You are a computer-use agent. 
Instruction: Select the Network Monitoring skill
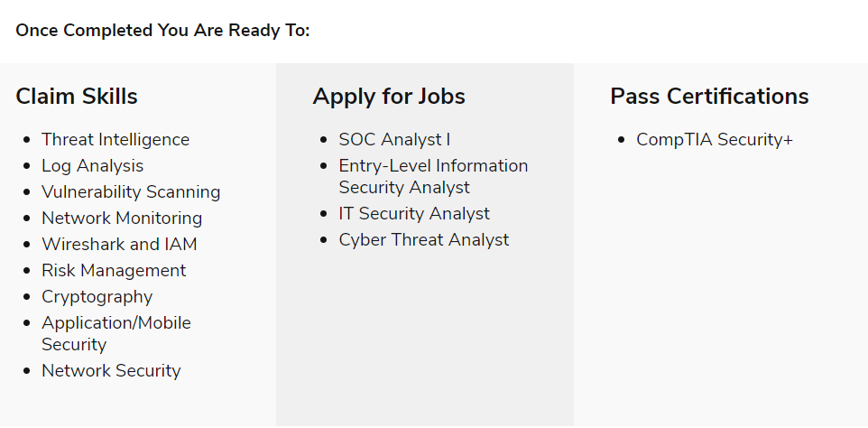coord(122,219)
